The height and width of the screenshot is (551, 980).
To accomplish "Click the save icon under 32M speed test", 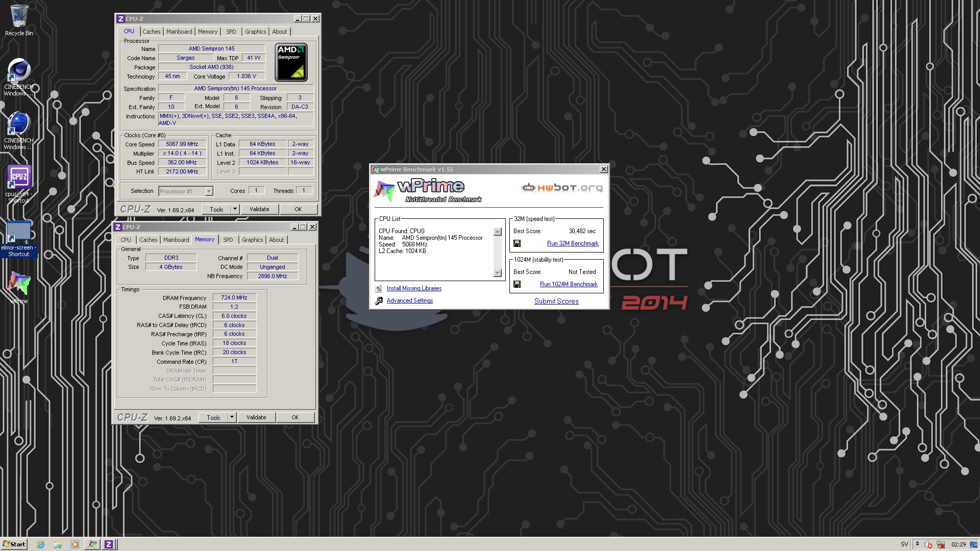I will point(517,243).
